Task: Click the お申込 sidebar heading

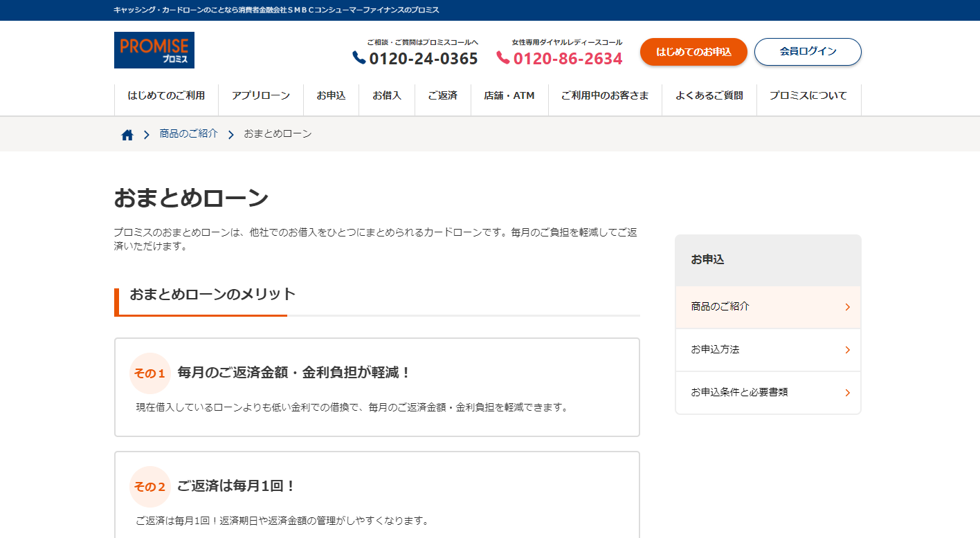Action: tap(707, 260)
